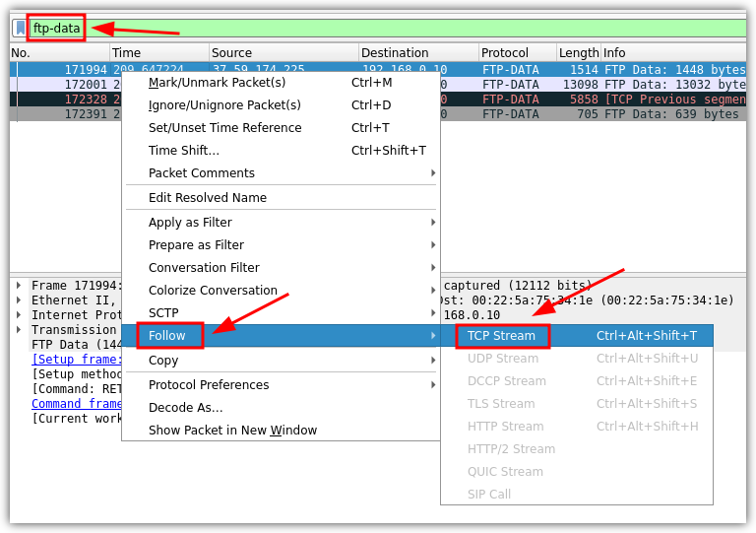The width and height of the screenshot is (756, 533).
Task: Expand the Frame 171994 tree row
Action: pyautogui.click(x=18, y=286)
